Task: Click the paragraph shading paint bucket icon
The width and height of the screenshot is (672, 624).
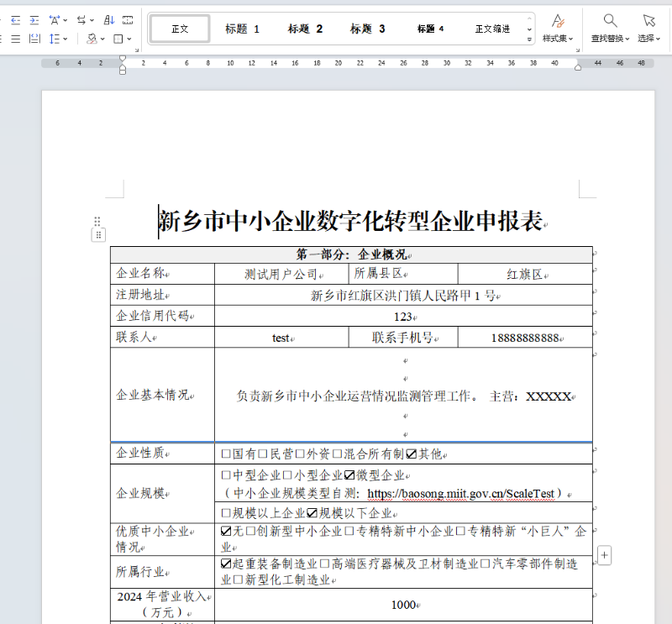Action: (92, 39)
